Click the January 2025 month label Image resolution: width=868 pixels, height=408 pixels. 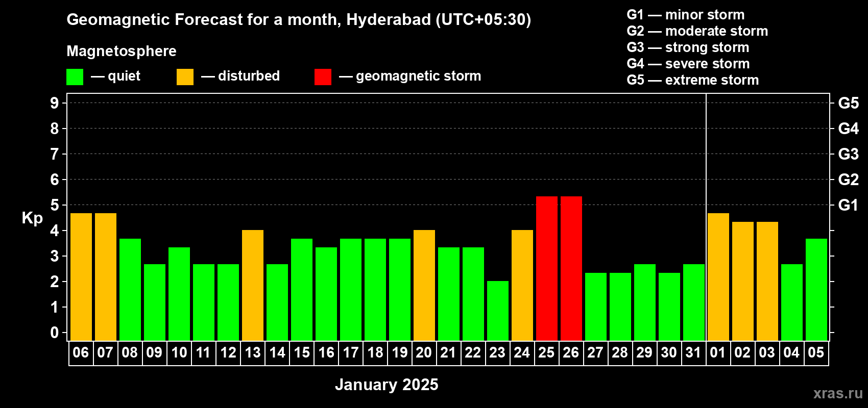[387, 385]
